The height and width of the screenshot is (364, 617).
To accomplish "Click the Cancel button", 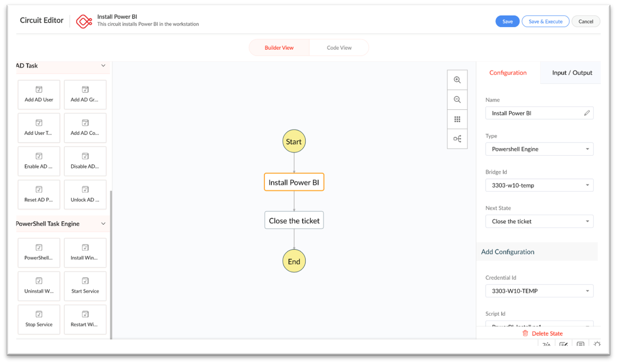I will [x=586, y=21].
